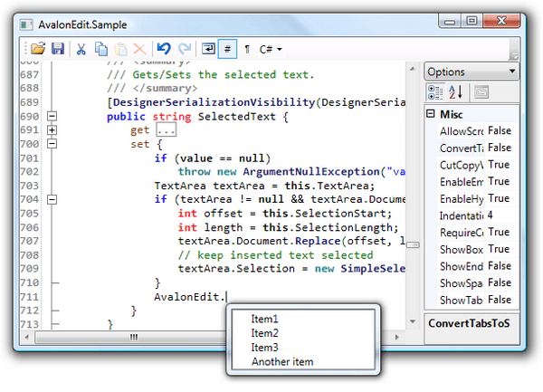Open the Options combo box
The width and height of the screenshot is (543, 392).
click(x=471, y=72)
